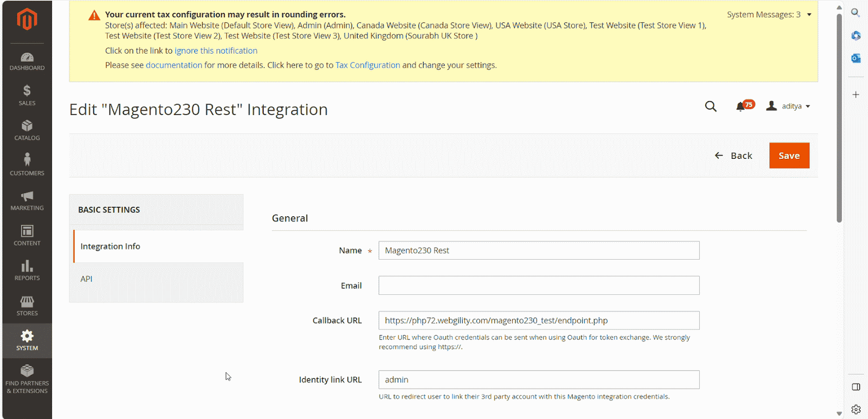Switch to the API tab
Viewport: 868px width, 419px height.
[87, 279]
